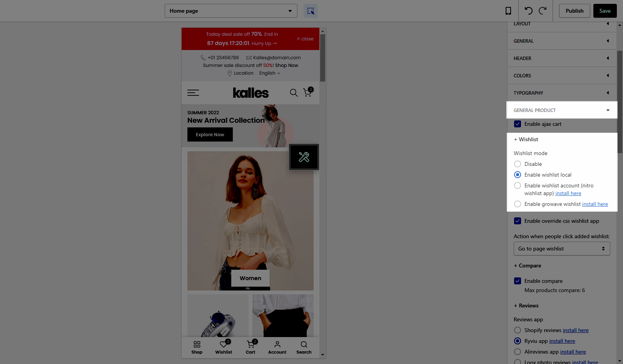The image size is (623, 364).
Task: Open Shopify reviews install here link
Action: (x=576, y=330)
